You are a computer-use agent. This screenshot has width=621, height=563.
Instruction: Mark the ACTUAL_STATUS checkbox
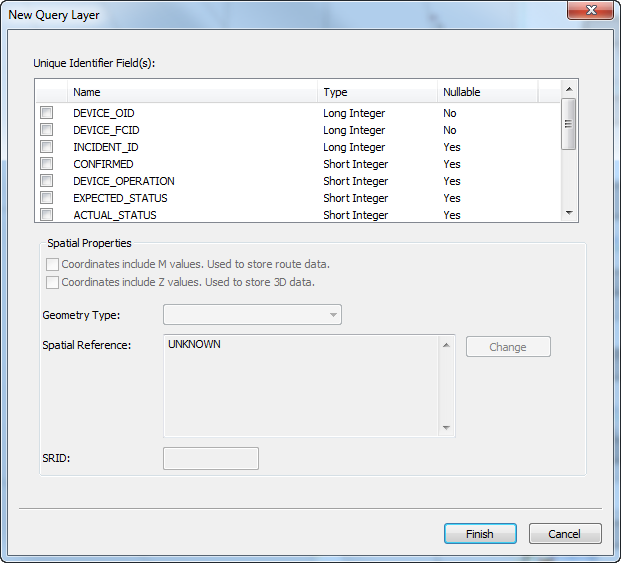(46, 214)
